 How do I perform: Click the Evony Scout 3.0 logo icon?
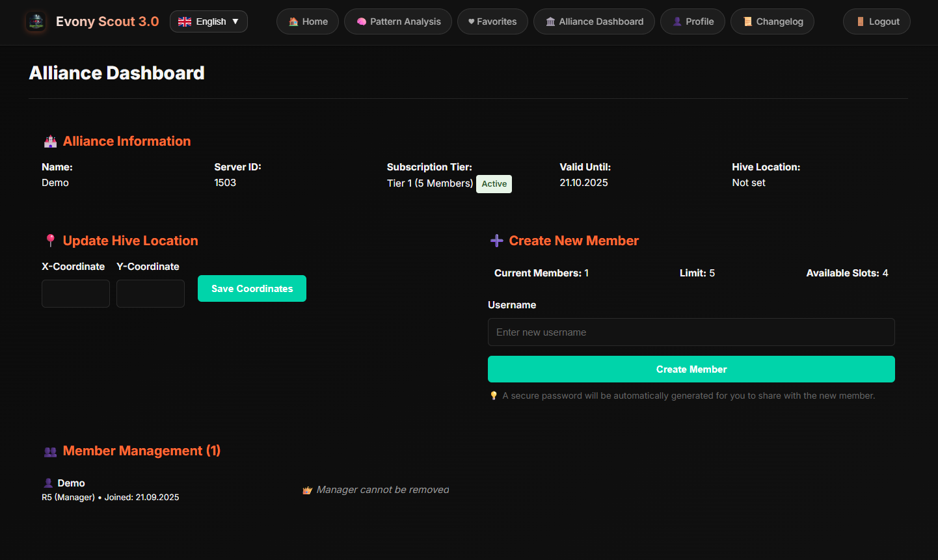point(35,21)
